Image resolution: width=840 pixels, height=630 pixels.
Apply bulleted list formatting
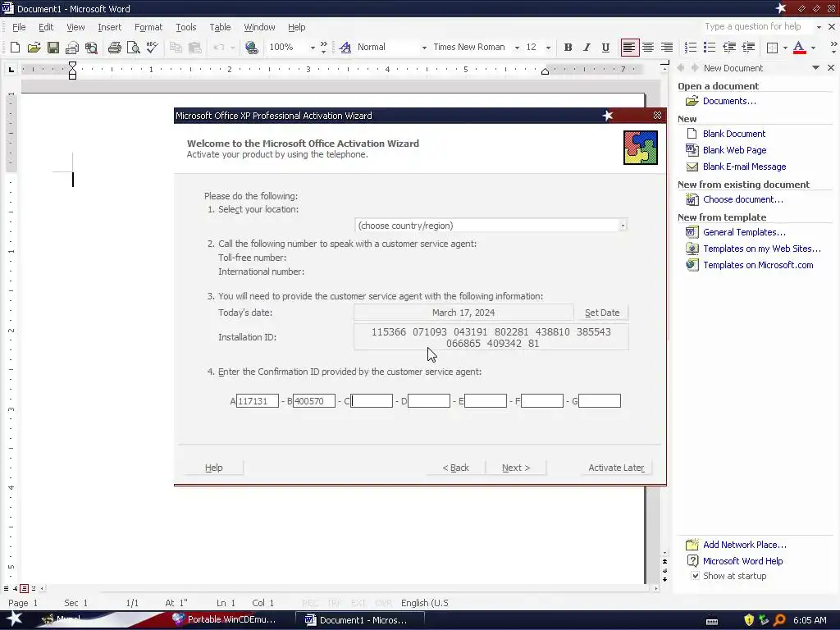tap(710, 48)
